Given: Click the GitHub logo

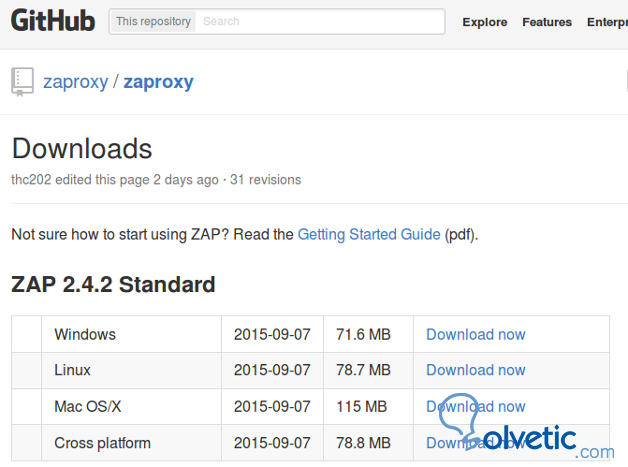Looking at the screenshot, I should coord(53,21).
